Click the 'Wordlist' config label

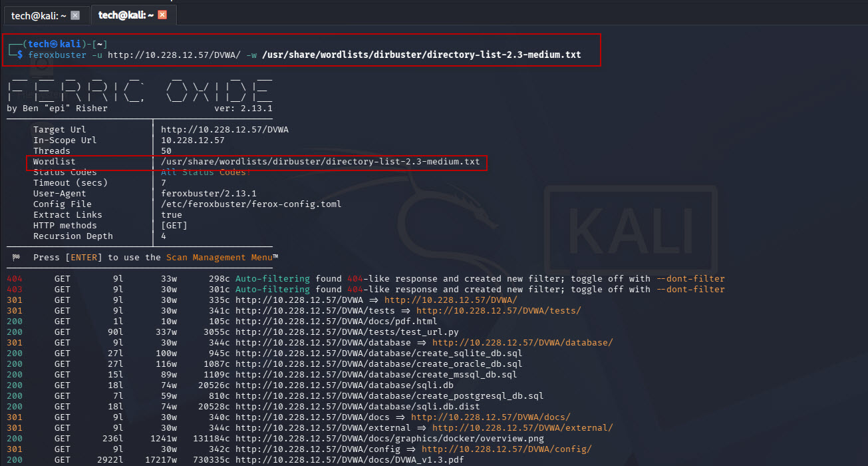pyautogui.click(x=55, y=161)
